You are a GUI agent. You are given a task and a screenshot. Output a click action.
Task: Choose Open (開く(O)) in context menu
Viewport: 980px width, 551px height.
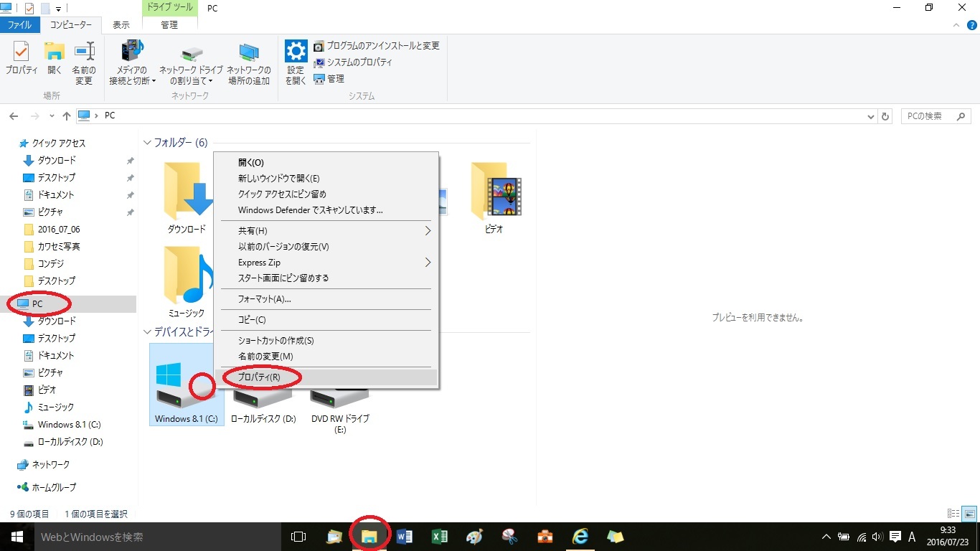tap(326, 163)
